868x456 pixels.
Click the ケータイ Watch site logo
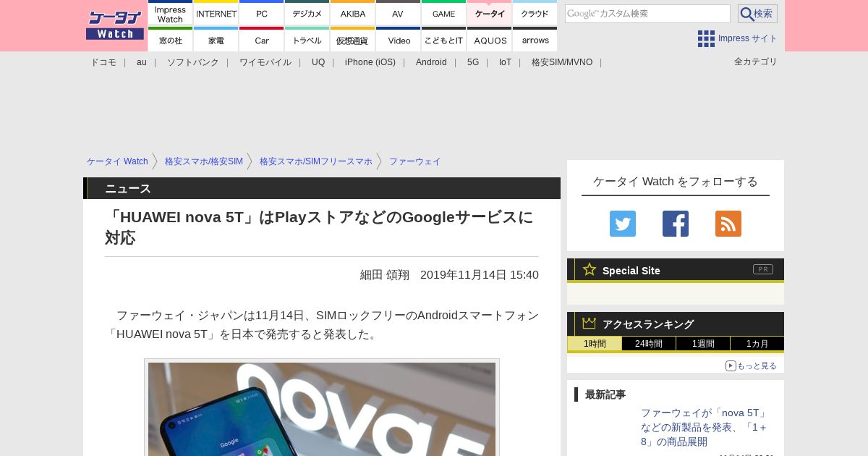(115, 25)
